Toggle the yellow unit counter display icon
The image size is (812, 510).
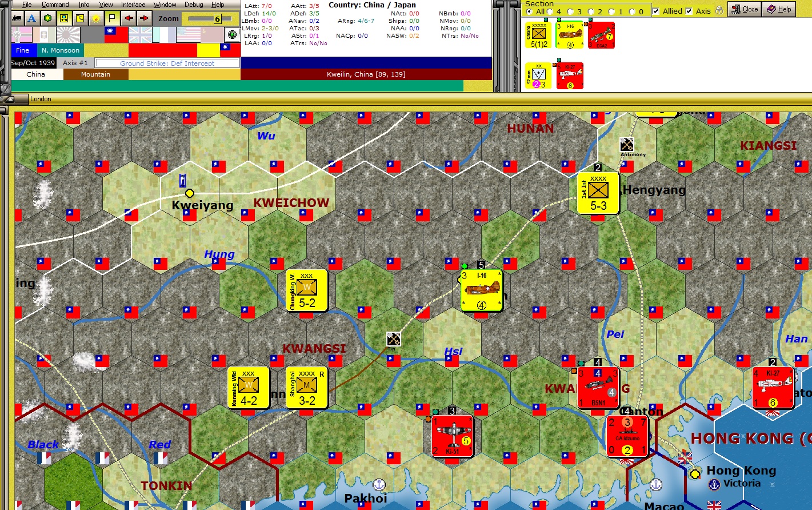pos(64,18)
